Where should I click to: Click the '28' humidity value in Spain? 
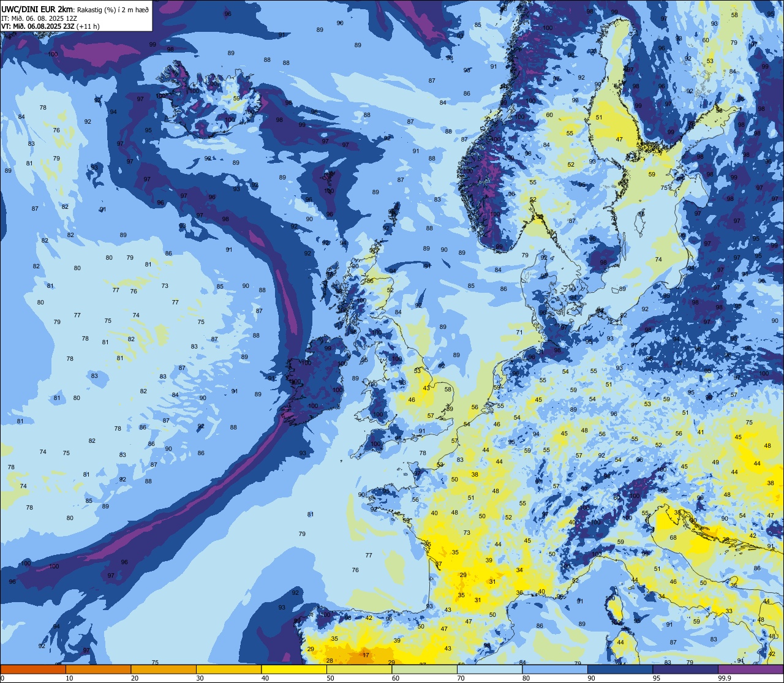click(330, 660)
